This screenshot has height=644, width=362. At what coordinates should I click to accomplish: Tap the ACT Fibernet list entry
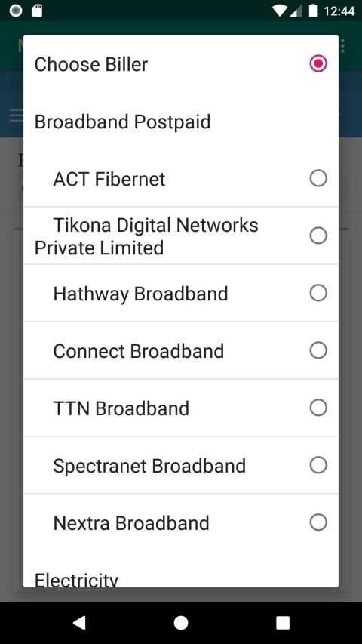pyautogui.click(x=181, y=179)
